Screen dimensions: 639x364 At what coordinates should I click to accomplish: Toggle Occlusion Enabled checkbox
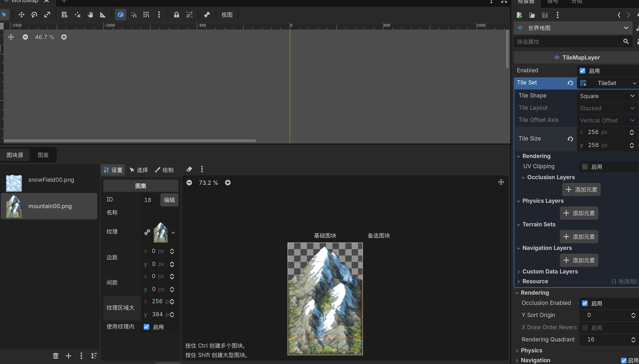tap(585, 303)
